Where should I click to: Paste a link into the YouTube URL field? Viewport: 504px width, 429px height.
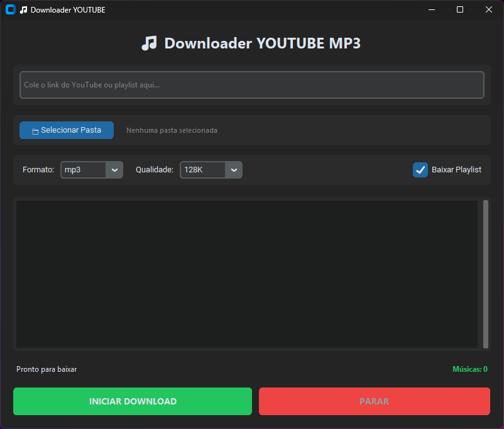pos(251,85)
